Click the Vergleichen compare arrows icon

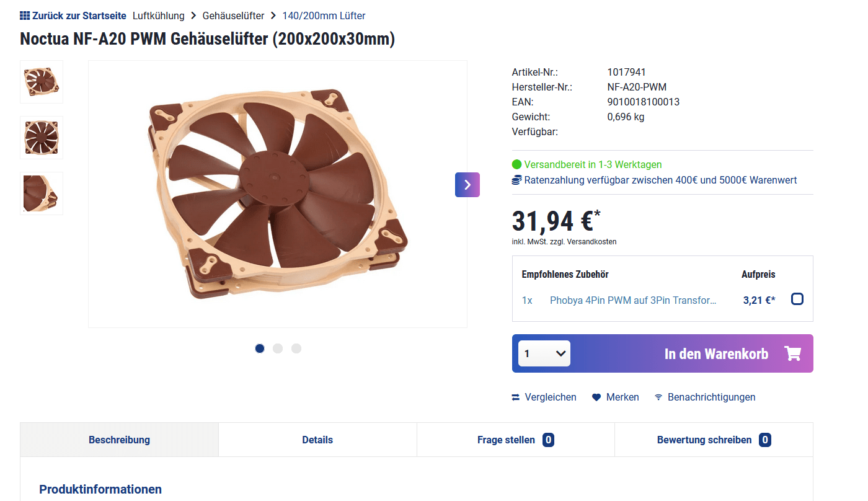516,397
